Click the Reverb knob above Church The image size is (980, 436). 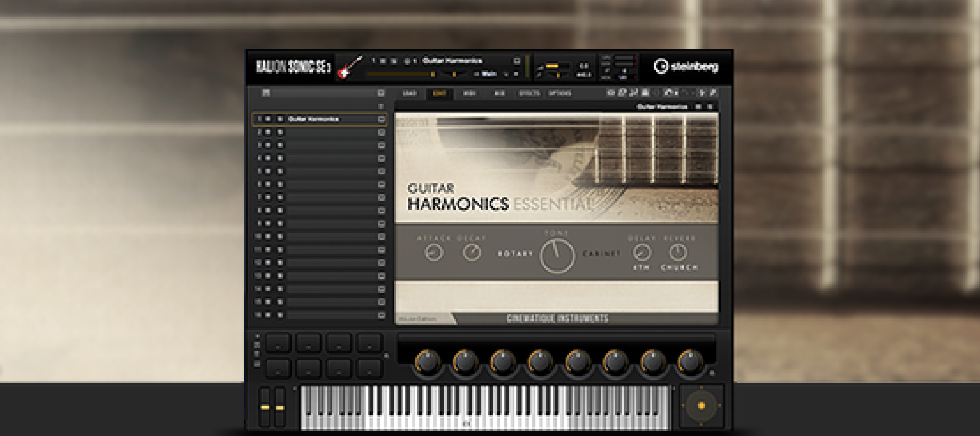(x=678, y=252)
